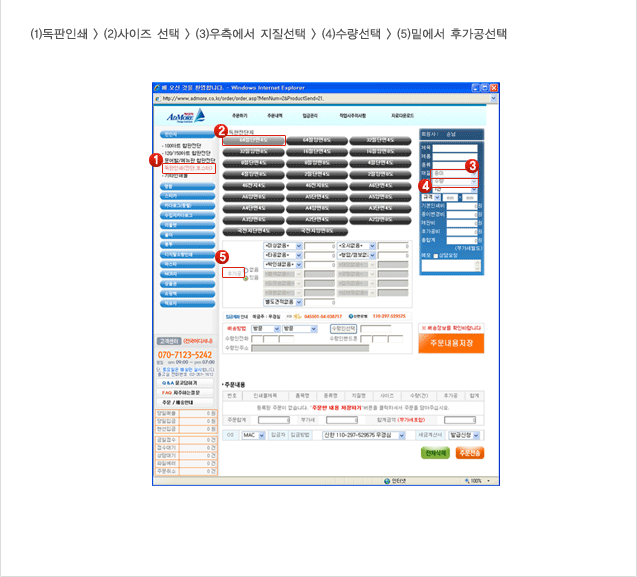Click the orange 주문전송 button
This screenshot has width=637, height=577.
click(x=469, y=452)
